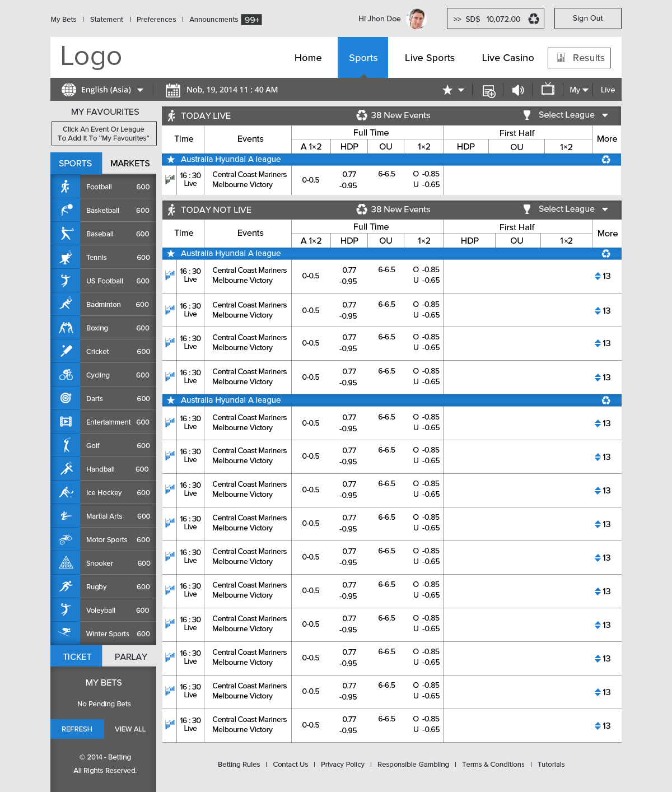The width and height of the screenshot is (672, 792).
Task: Click the Boxing sport icon
Action: pyautogui.click(x=66, y=328)
